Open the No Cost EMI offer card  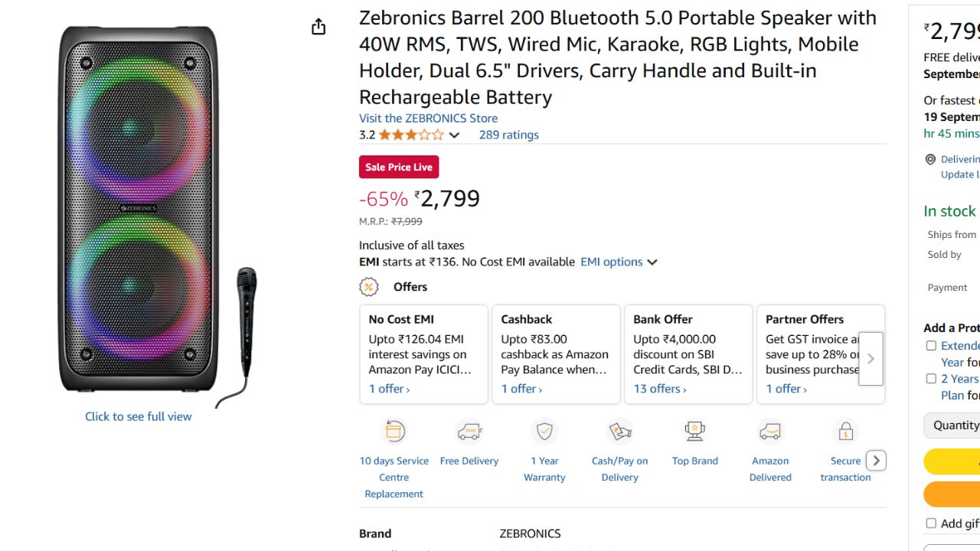(x=423, y=354)
